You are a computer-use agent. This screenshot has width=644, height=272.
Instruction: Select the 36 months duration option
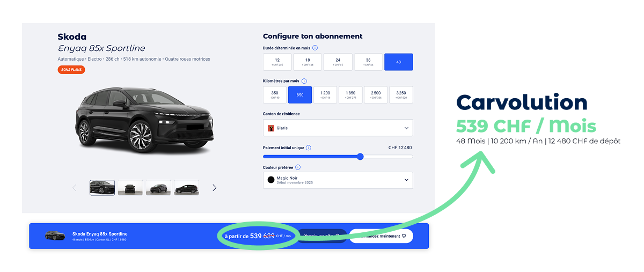[369, 62]
